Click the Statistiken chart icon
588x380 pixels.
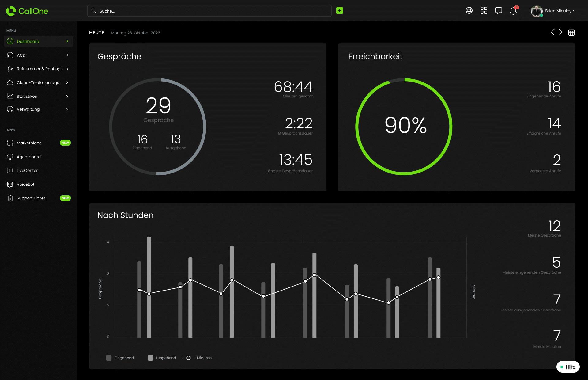click(x=10, y=96)
